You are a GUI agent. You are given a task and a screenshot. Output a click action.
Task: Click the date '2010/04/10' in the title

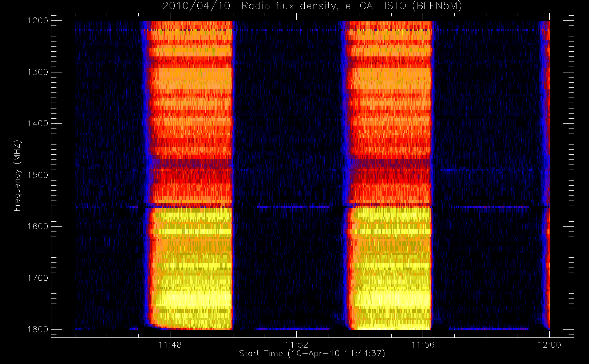click(x=197, y=6)
